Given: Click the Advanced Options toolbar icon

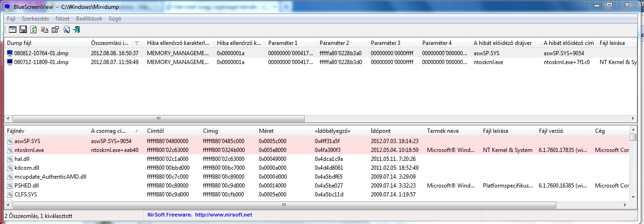Looking at the screenshot, I should (12, 30).
